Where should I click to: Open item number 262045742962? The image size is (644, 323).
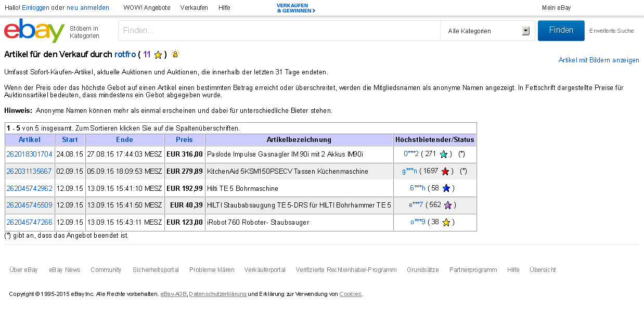30,188
